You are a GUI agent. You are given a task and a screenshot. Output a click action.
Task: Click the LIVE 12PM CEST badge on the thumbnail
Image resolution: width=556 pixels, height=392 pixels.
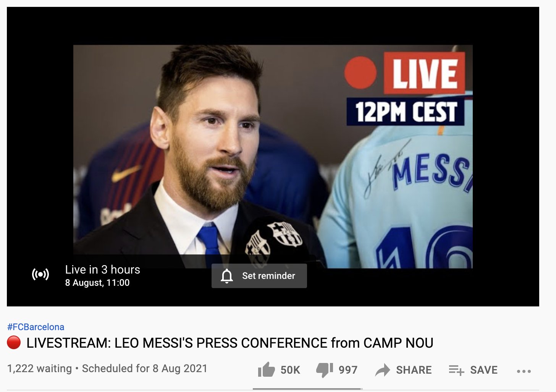405,89
